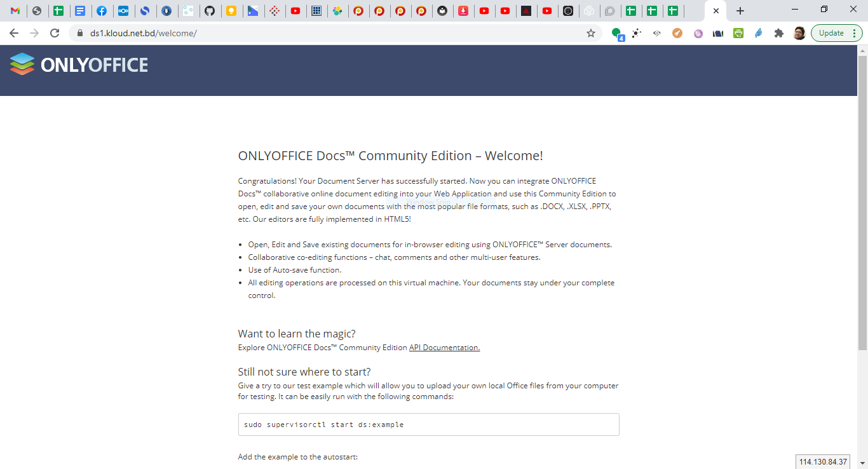Open the gray globe icon tab

click(x=37, y=11)
